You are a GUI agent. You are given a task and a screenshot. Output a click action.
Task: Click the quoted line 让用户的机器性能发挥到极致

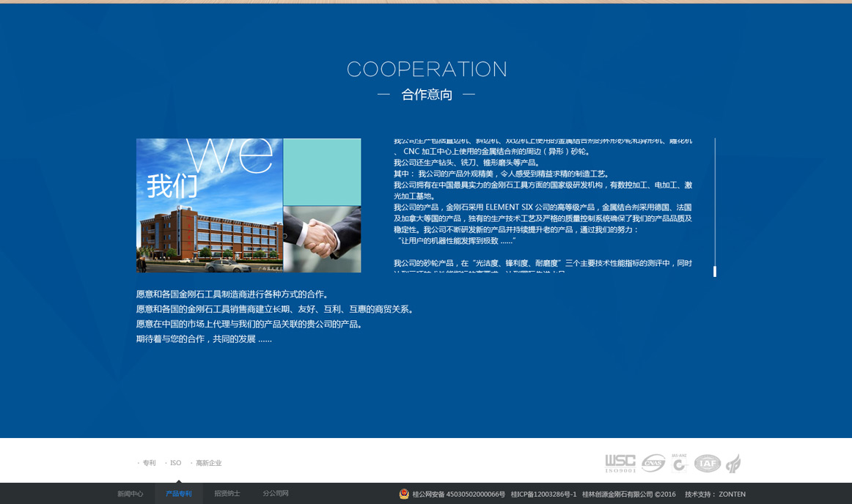pyautogui.click(x=456, y=240)
